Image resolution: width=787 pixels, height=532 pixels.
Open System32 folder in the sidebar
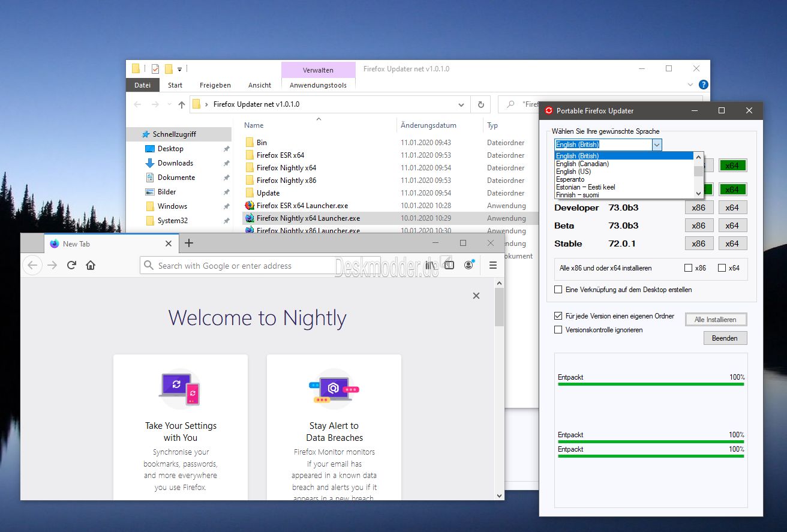tap(173, 221)
